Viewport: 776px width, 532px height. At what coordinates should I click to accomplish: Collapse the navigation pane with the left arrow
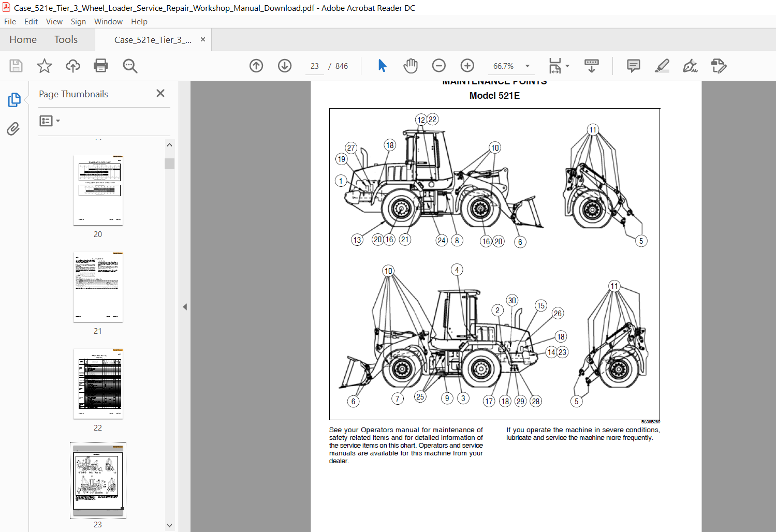click(x=185, y=307)
